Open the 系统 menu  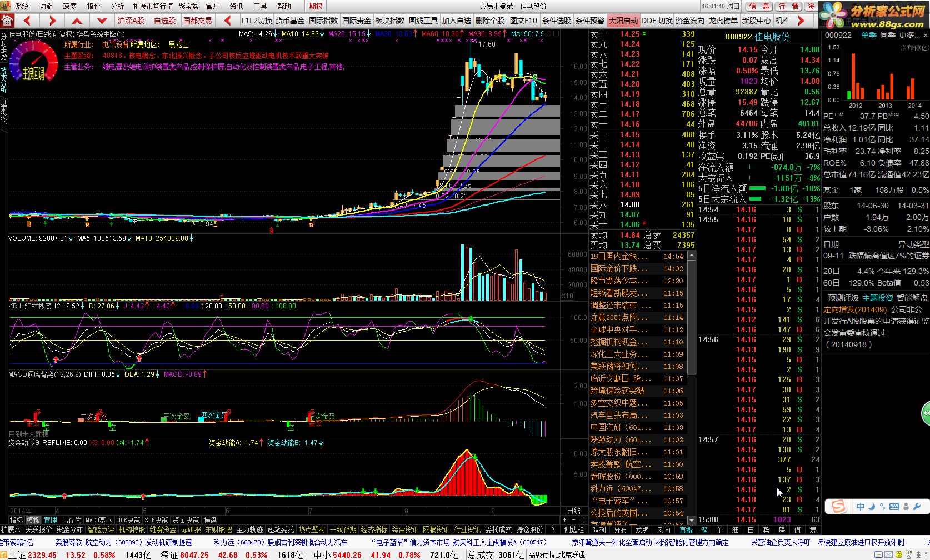pyautogui.click(x=22, y=6)
